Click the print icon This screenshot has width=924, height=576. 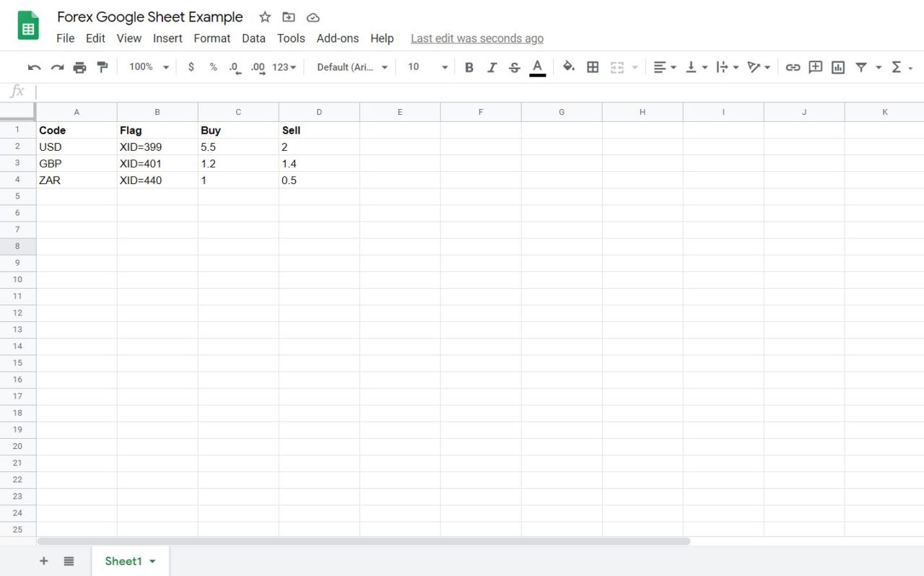pyautogui.click(x=79, y=66)
